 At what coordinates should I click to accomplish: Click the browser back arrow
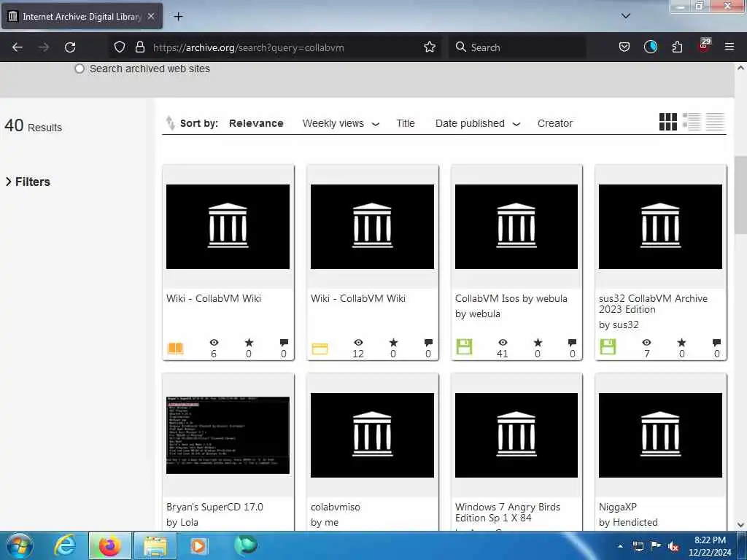click(18, 47)
